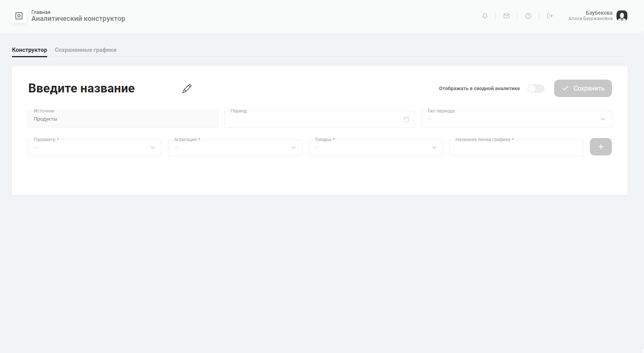Click the Источник field with Продукты
Image resolution: width=644 pixels, height=353 pixels.
click(123, 119)
